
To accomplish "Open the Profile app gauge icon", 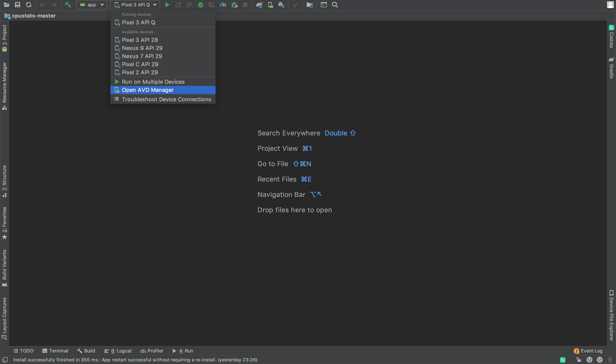I will (x=223, y=5).
